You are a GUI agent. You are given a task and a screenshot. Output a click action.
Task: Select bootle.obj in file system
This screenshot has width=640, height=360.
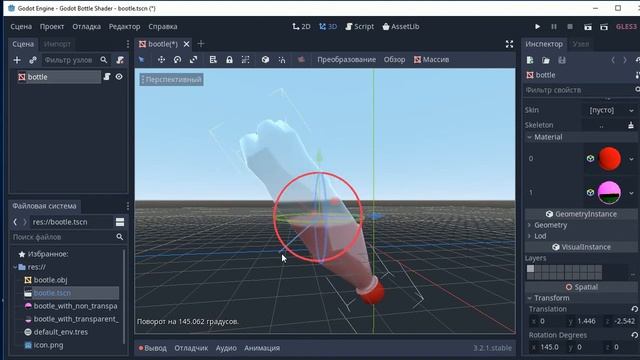click(50, 280)
